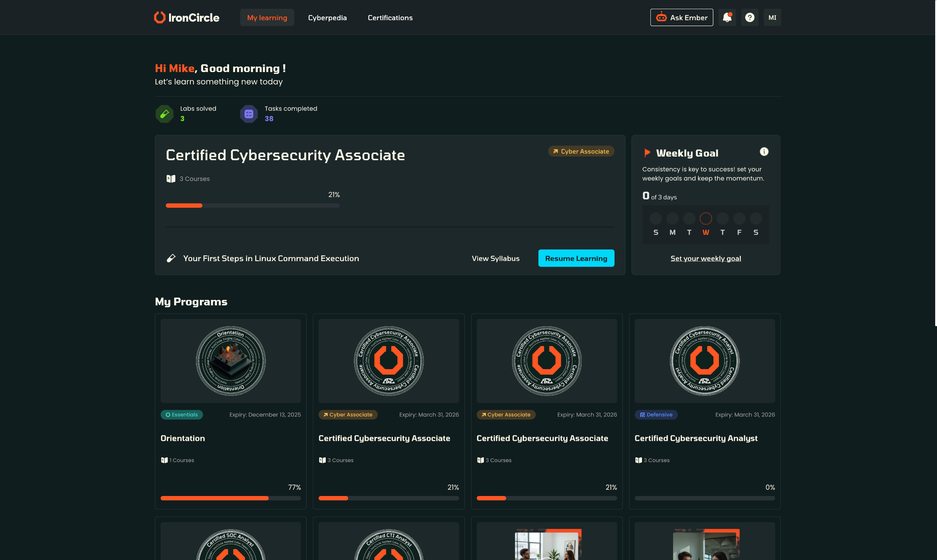Click the Cyber Associate tag badge
This screenshot has width=937, height=560.
[x=581, y=151]
